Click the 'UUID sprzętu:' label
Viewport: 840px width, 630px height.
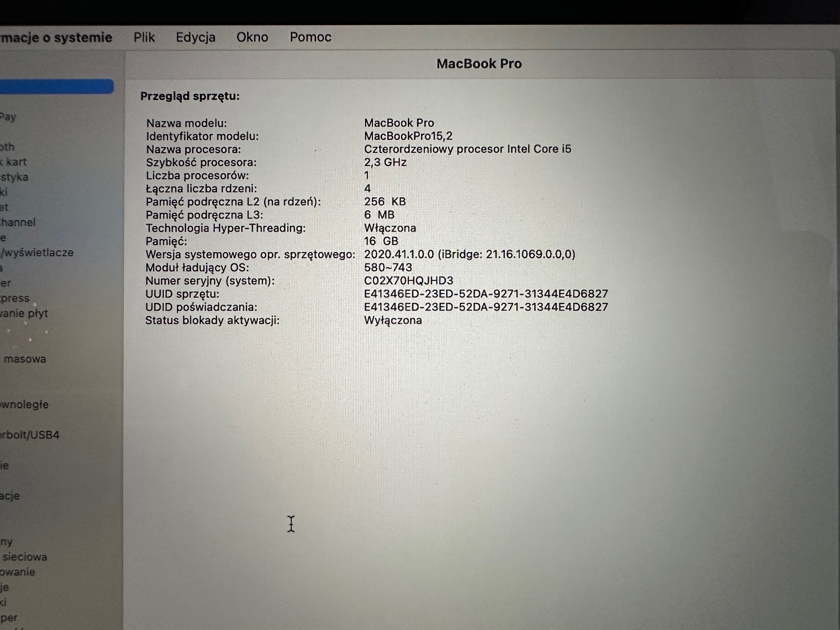182,294
